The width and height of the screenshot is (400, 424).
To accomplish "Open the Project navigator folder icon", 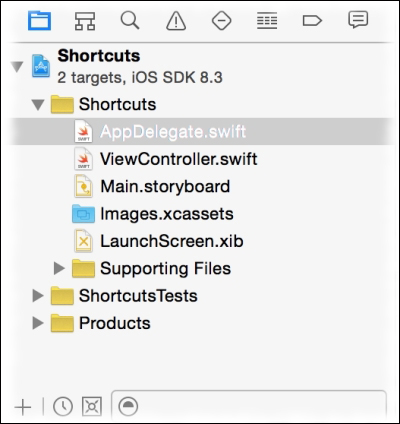I will tap(39, 21).
